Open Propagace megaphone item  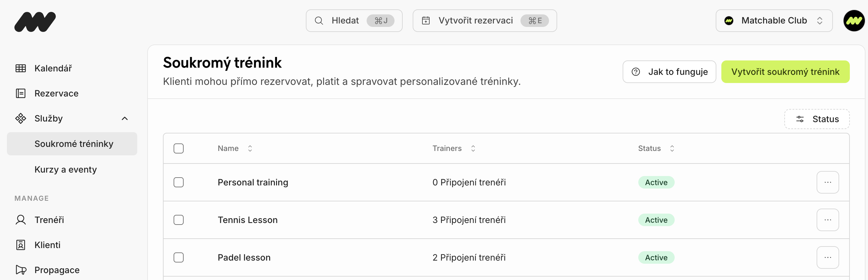coord(57,270)
